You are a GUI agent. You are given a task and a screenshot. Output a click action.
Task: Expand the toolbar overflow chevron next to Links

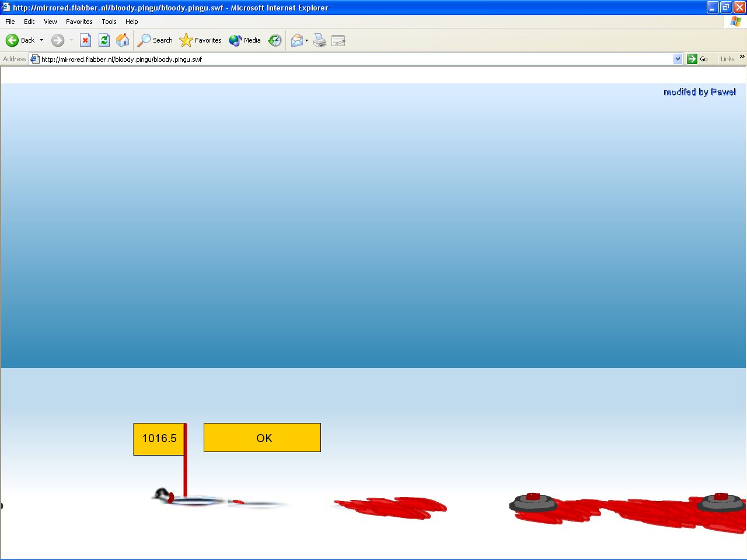pyautogui.click(x=742, y=57)
